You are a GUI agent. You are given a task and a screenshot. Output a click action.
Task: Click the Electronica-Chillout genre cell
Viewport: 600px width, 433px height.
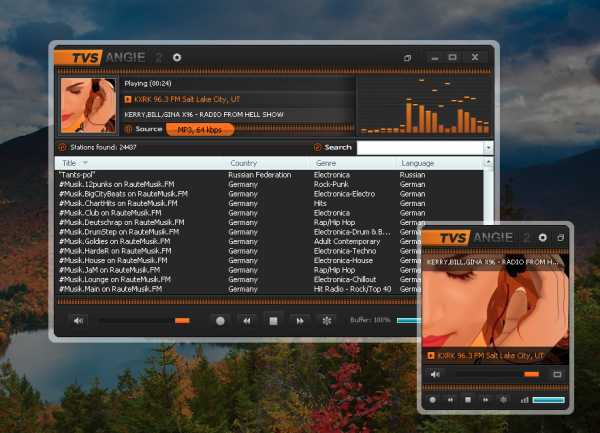[x=345, y=280]
